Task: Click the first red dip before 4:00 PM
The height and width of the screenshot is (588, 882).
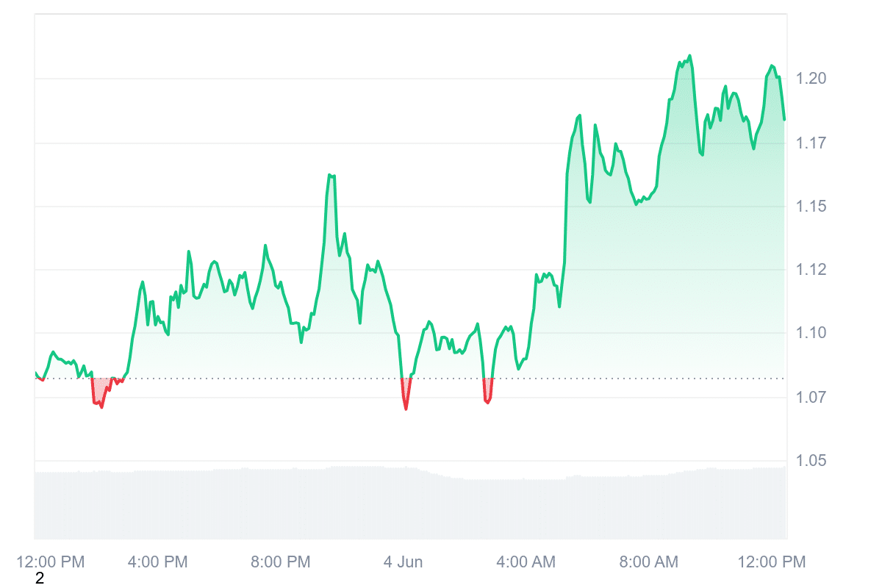Action: tap(99, 397)
